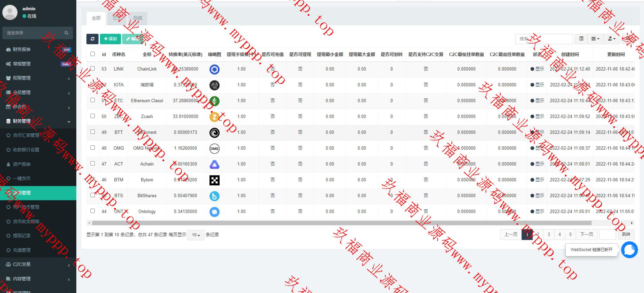Screen dimensions: 644x293
Task: Toggle LINK row 显示 status
Action: (537, 69)
